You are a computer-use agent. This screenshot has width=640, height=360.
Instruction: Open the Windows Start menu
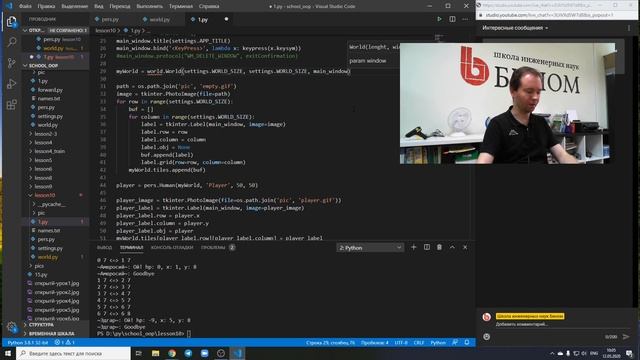8,353
